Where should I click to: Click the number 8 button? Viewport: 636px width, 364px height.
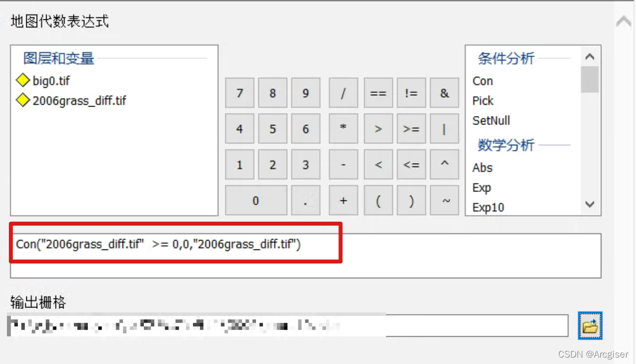coord(272,93)
